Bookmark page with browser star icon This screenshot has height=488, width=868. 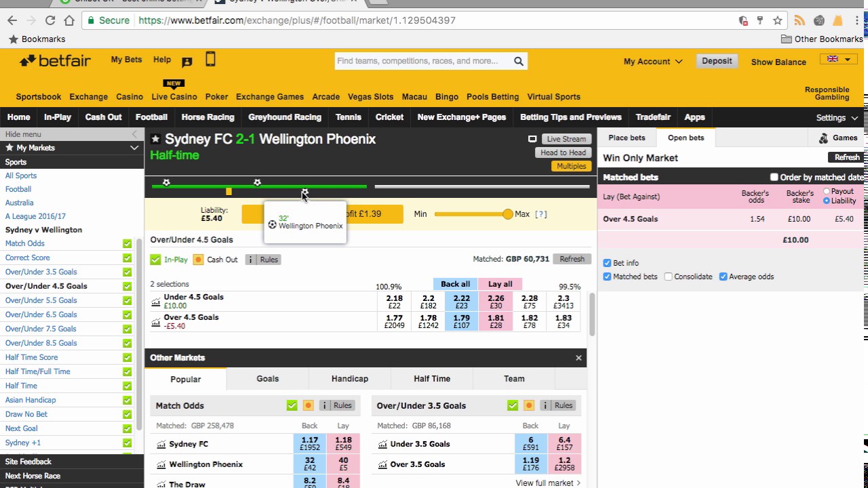coord(778,20)
